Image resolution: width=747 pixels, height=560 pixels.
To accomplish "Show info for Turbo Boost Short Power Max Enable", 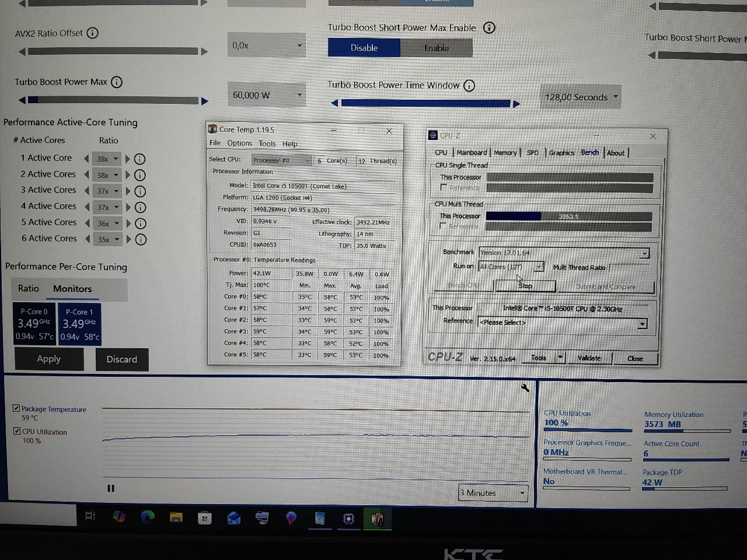I will coord(489,27).
